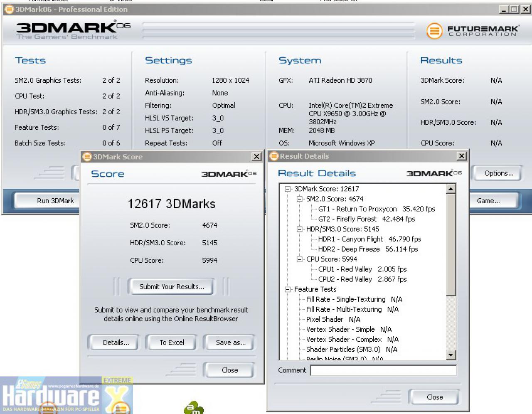The height and width of the screenshot is (414, 532).
Task: Select HDR1 - Canyon Flight row
Action: pyautogui.click(x=369, y=239)
